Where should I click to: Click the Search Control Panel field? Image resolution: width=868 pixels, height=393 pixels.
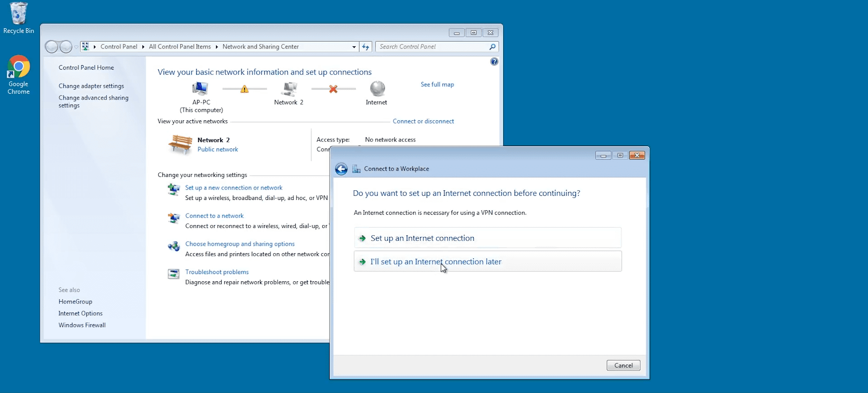(433, 47)
